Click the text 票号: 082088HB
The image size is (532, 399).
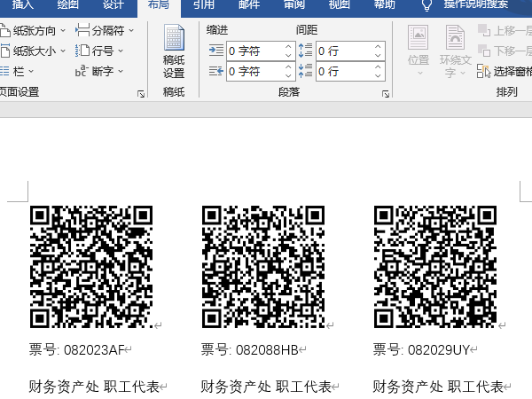(x=249, y=349)
